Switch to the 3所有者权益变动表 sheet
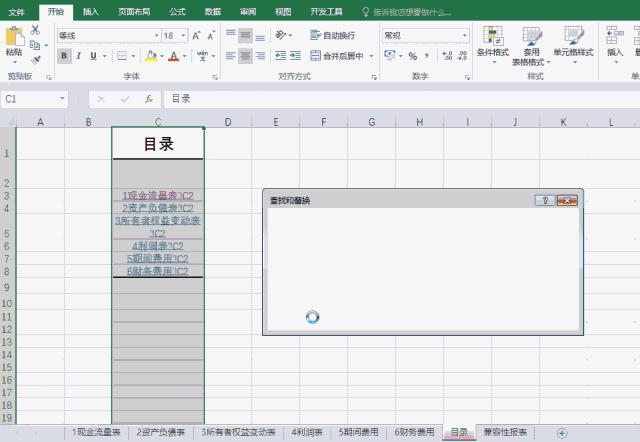The image size is (640, 442). (238, 432)
